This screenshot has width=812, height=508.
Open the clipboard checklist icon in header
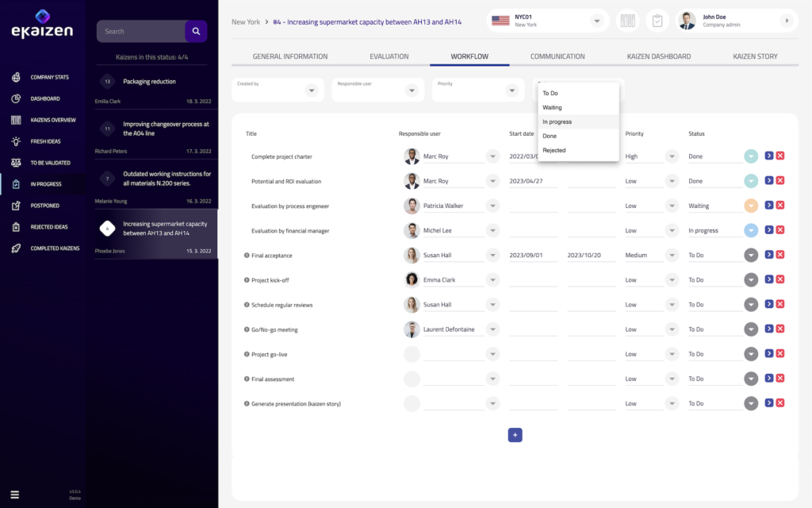coord(657,21)
